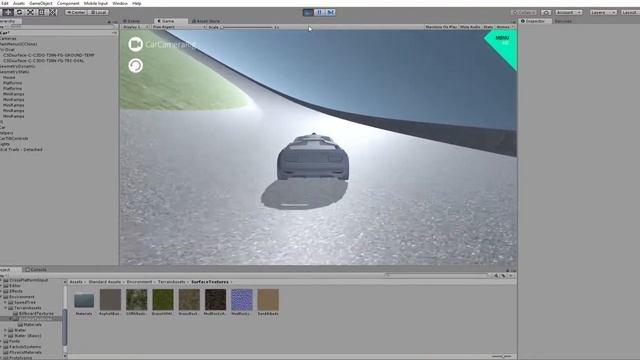Viewport: 640px width, 360px height.
Task: Click TerrainAssets in the breadcrumb path
Action: (x=171, y=282)
